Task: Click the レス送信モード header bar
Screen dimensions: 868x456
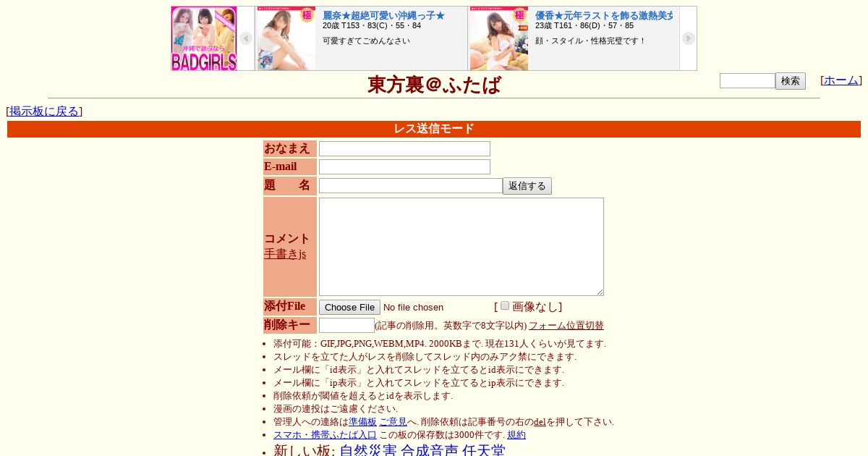Action: 434,129
